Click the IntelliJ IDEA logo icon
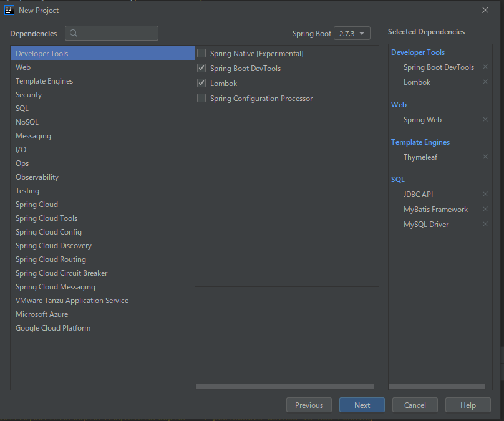The width and height of the screenshot is (504, 421). 9,10
